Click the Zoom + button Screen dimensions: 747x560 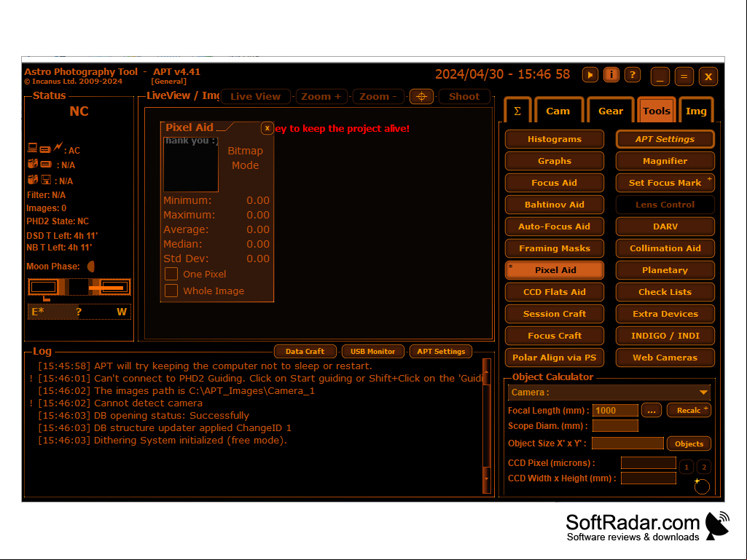click(321, 97)
